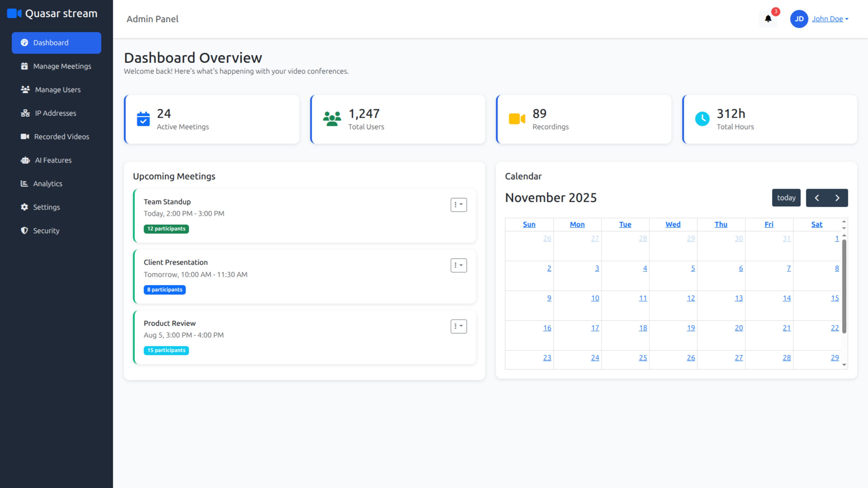Viewport: 868px width, 488px height.
Task: Click the Analytics chart icon
Action: 24,183
